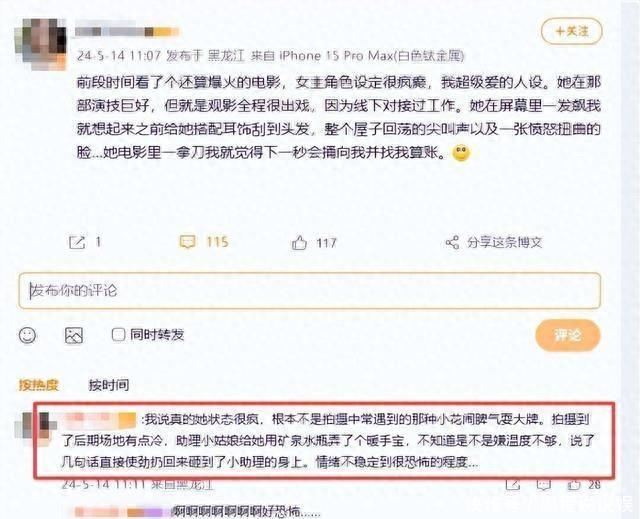Attach an image using the picture icon

coord(74,335)
